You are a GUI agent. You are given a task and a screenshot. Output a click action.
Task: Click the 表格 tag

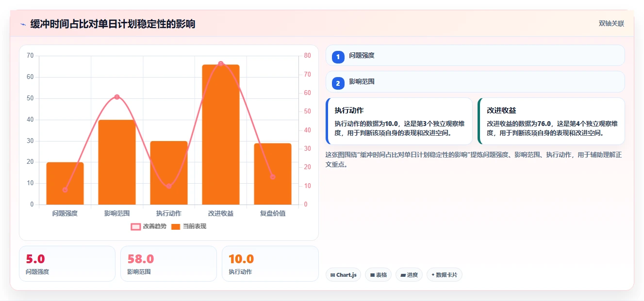coord(378,275)
